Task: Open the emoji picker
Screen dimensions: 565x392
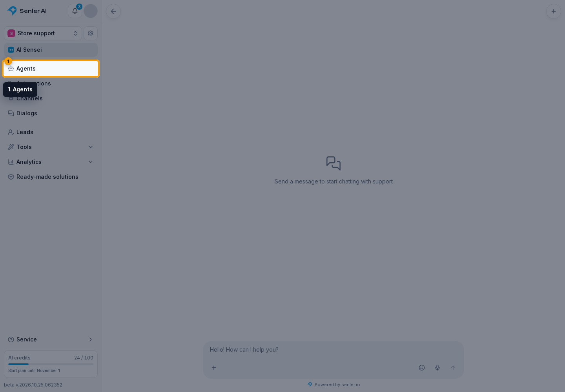Action: click(x=422, y=368)
